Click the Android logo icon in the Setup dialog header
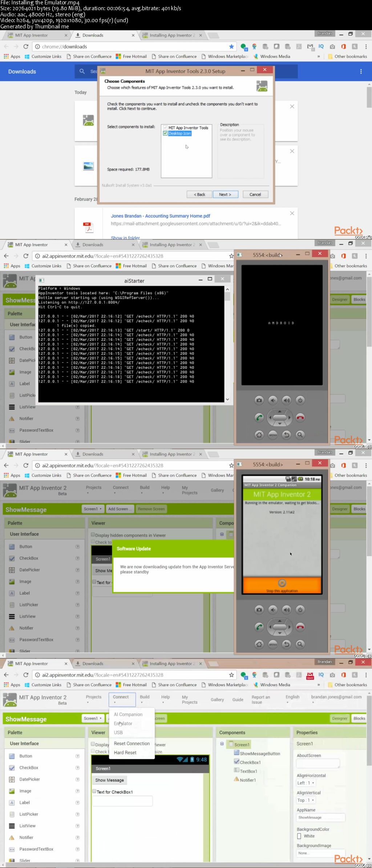This screenshot has width=372, height=868. (262, 86)
